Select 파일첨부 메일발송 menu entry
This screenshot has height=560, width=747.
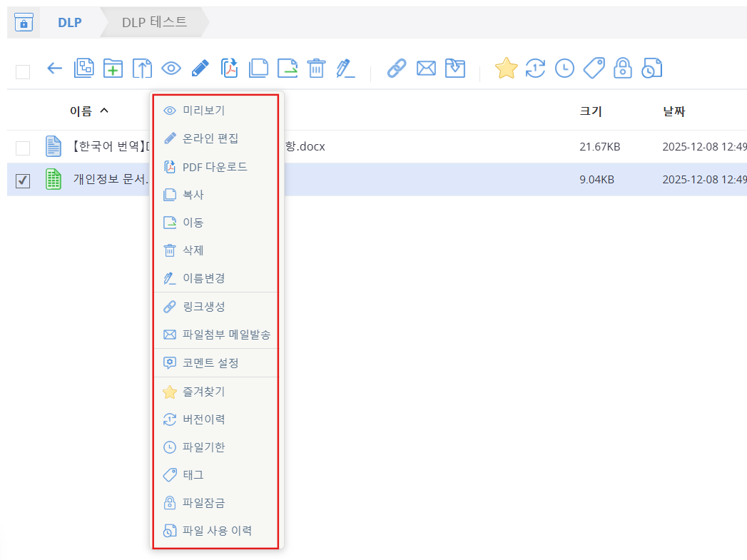click(226, 335)
